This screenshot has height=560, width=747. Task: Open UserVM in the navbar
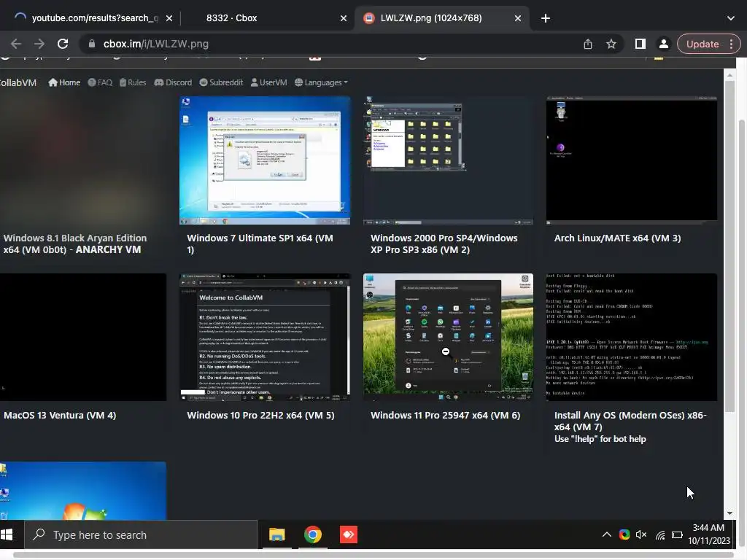point(268,82)
